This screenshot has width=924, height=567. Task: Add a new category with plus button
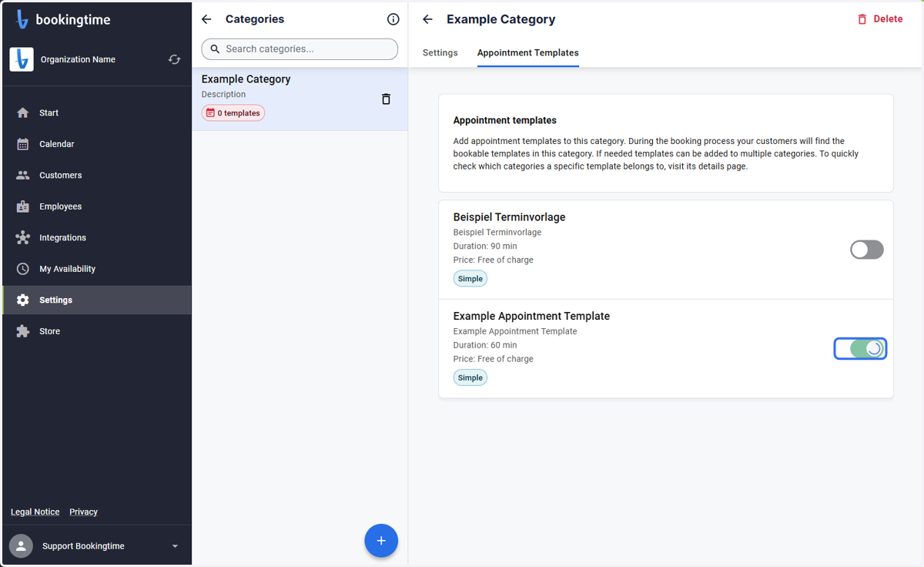[x=381, y=541]
